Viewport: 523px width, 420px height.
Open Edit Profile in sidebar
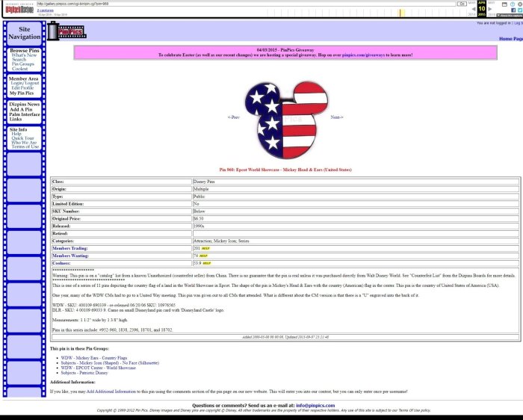click(x=22, y=87)
